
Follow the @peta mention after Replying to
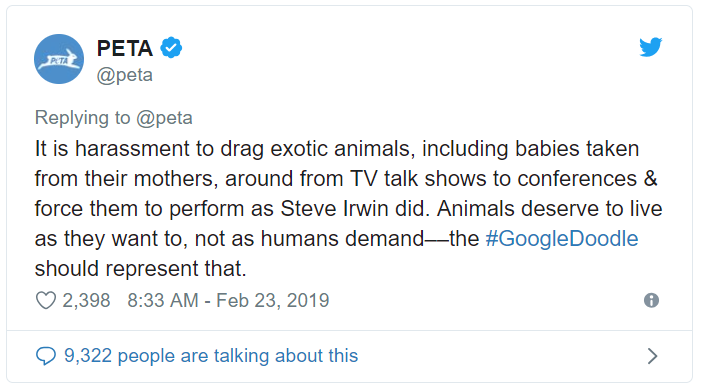[164, 118]
